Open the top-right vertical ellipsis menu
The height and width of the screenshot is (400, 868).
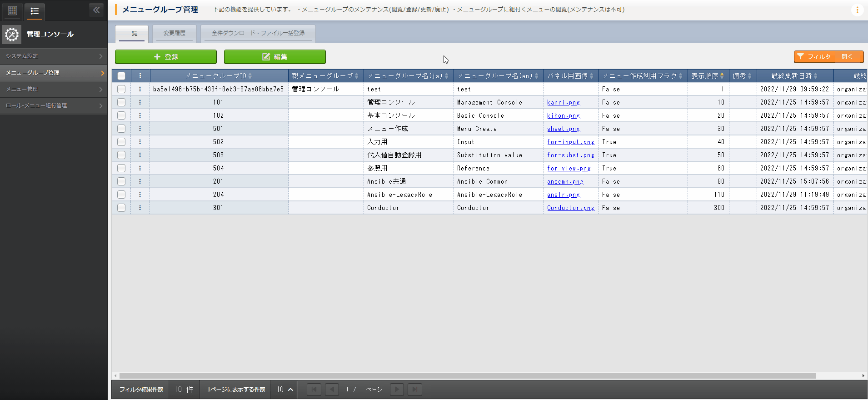(857, 10)
